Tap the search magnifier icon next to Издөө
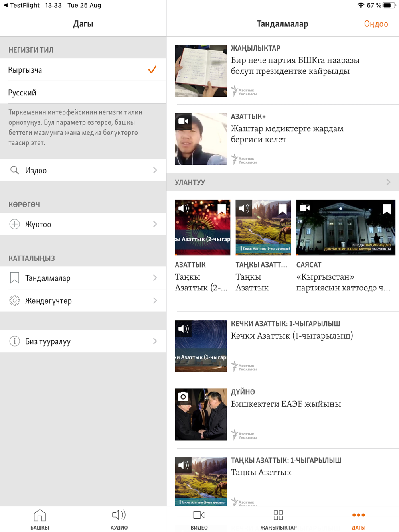399x532 pixels. (x=14, y=170)
